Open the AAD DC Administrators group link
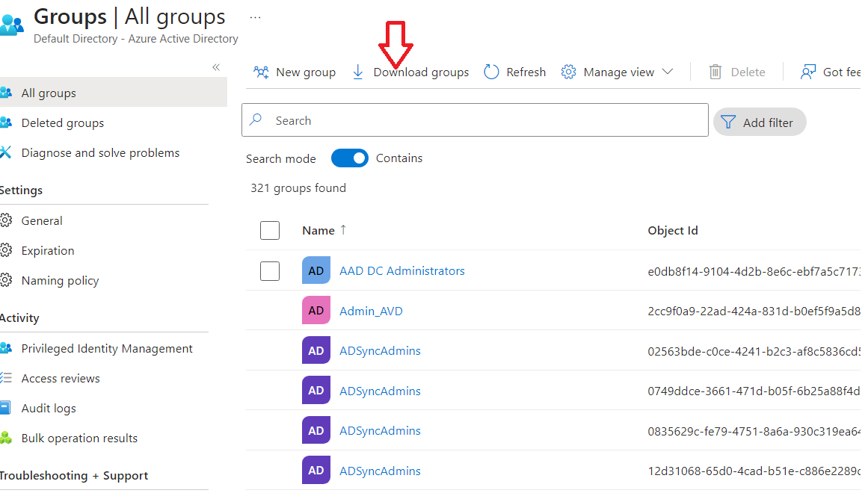This screenshot has height=499, width=868. point(402,270)
